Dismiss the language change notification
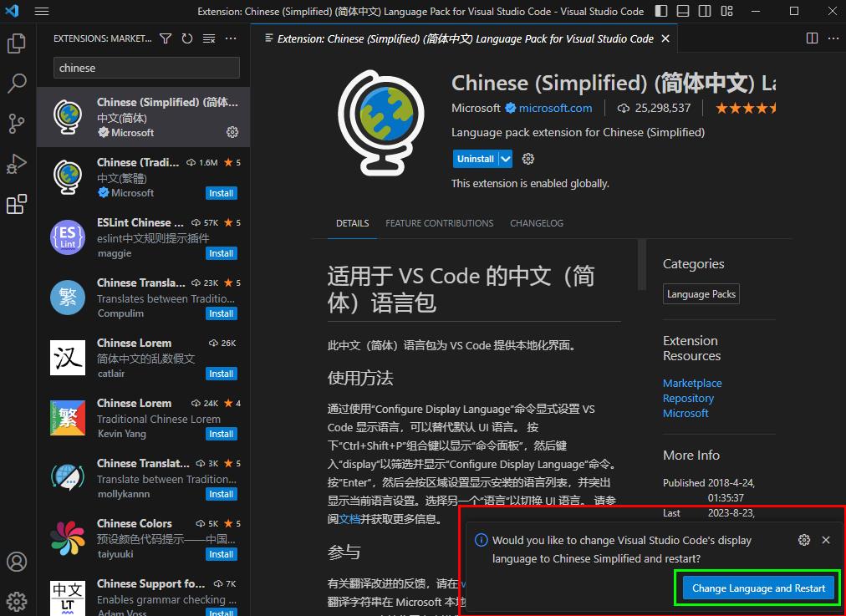The height and width of the screenshot is (616, 846). 826,540
